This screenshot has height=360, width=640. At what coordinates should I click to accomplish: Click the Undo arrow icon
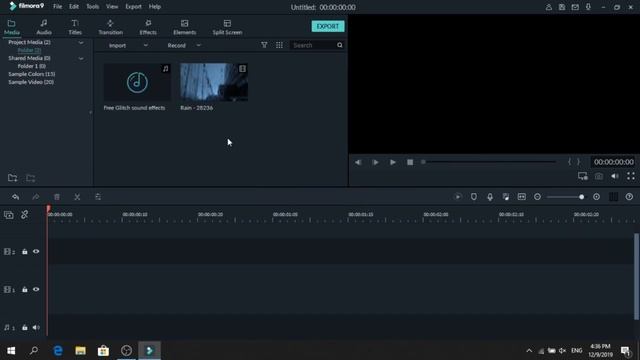pos(16,197)
